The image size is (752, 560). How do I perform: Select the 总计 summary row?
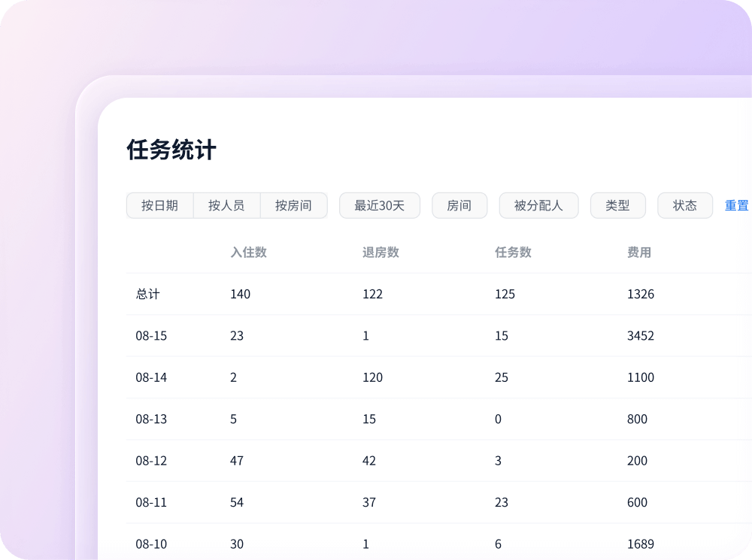coord(147,294)
